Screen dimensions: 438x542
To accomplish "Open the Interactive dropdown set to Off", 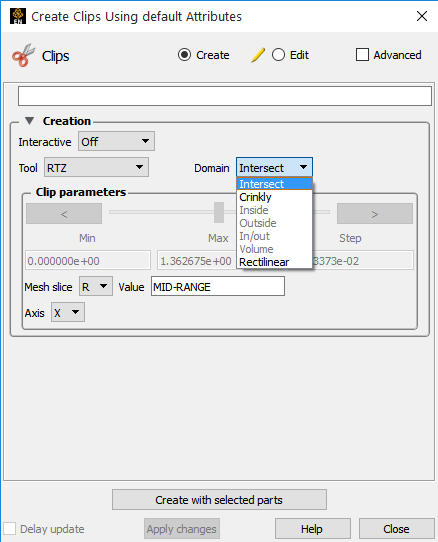I will click(117, 141).
